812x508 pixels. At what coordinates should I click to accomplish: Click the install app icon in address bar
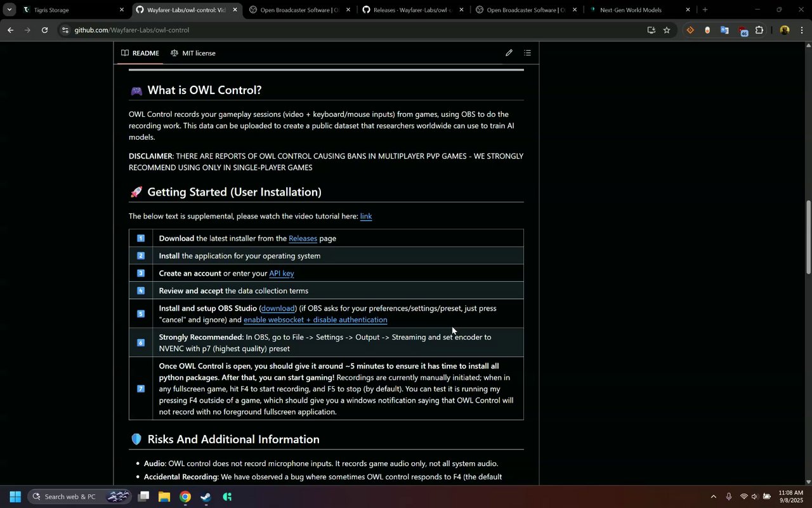pos(651,30)
